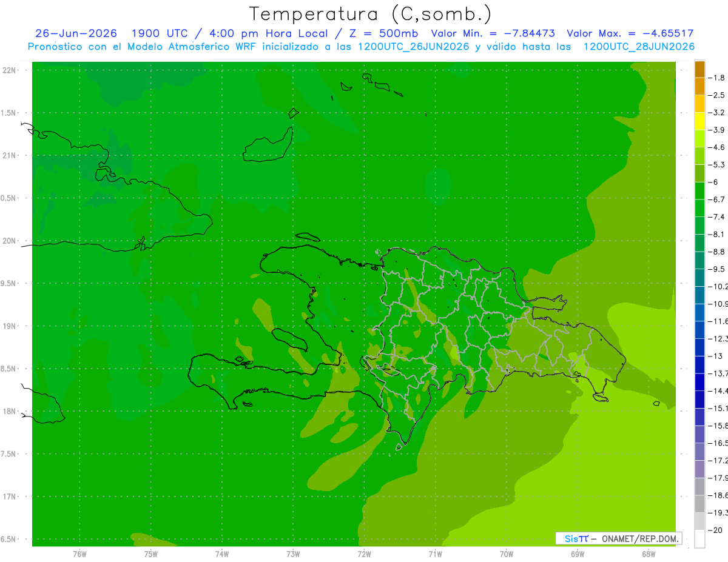Click the top dark-orange swatch above -1.8
This screenshot has height=562, width=728.
[699, 69]
